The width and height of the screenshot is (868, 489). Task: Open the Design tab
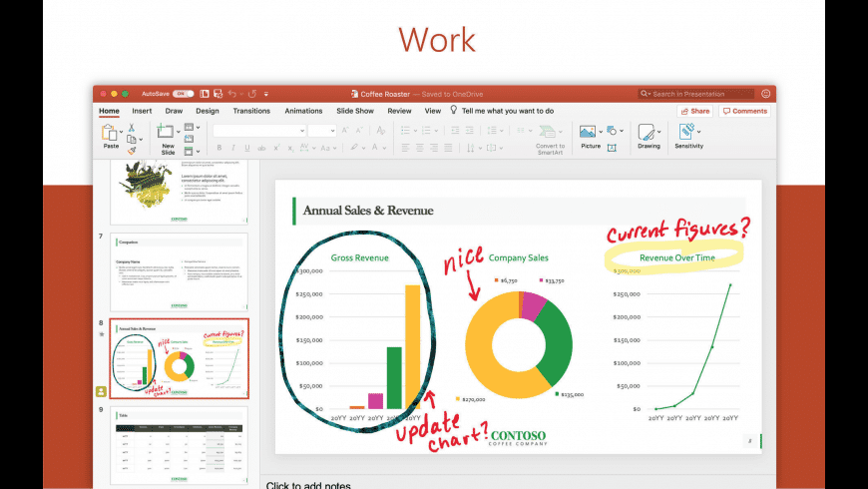tap(208, 111)
